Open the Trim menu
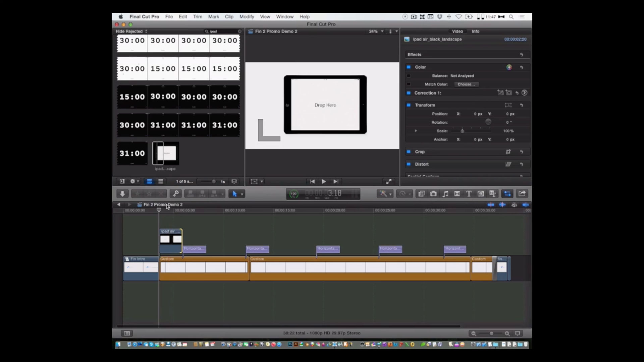The image size is (644, 362). pos(198,17)
